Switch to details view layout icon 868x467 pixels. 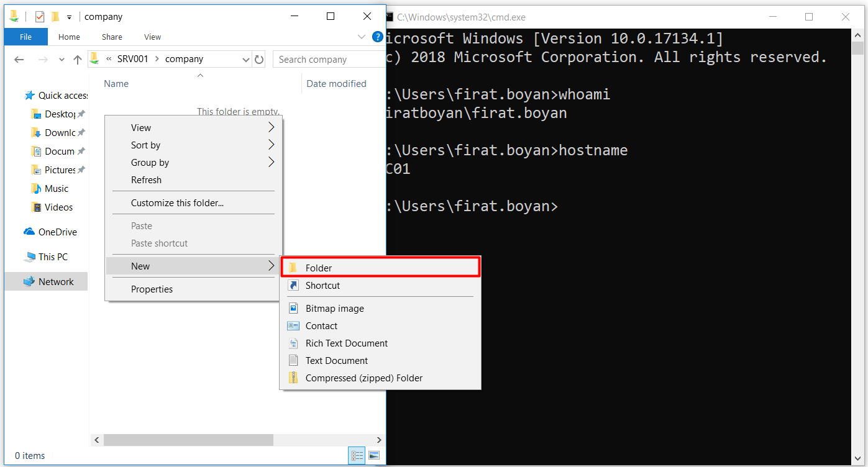[357, 456]
